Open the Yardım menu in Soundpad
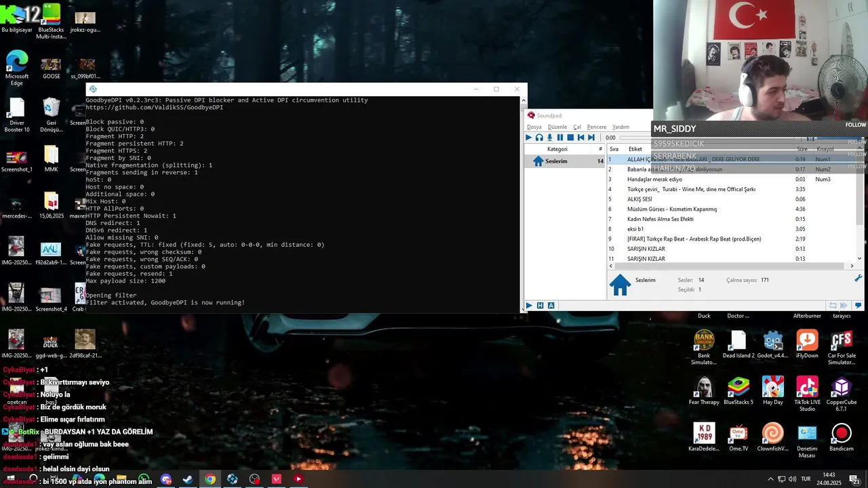Viewport: 868px width, 488px height. tap(620, 127)
